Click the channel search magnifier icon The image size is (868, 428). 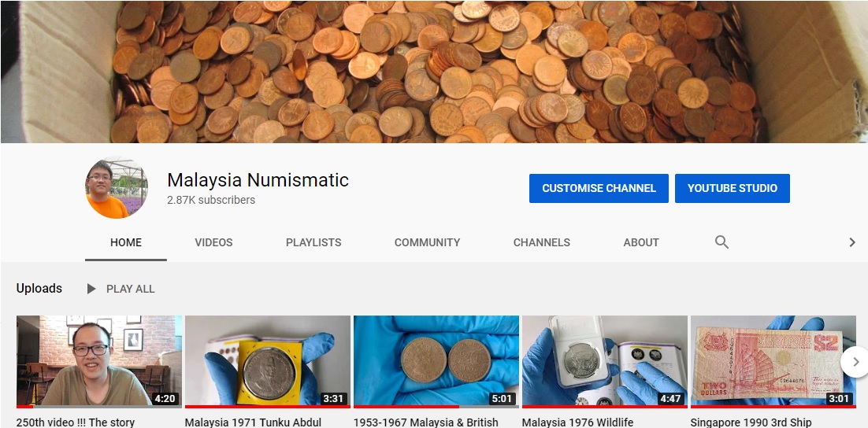(721, 242)
